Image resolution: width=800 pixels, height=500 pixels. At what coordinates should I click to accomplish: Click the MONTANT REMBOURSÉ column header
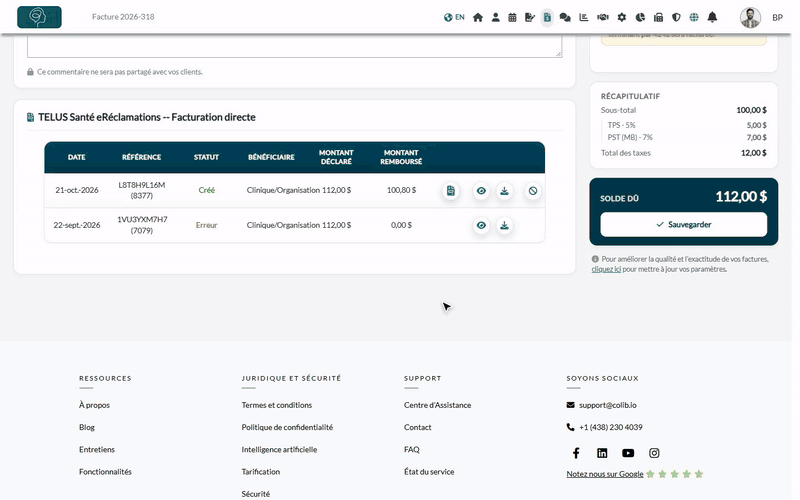point(401,157)
